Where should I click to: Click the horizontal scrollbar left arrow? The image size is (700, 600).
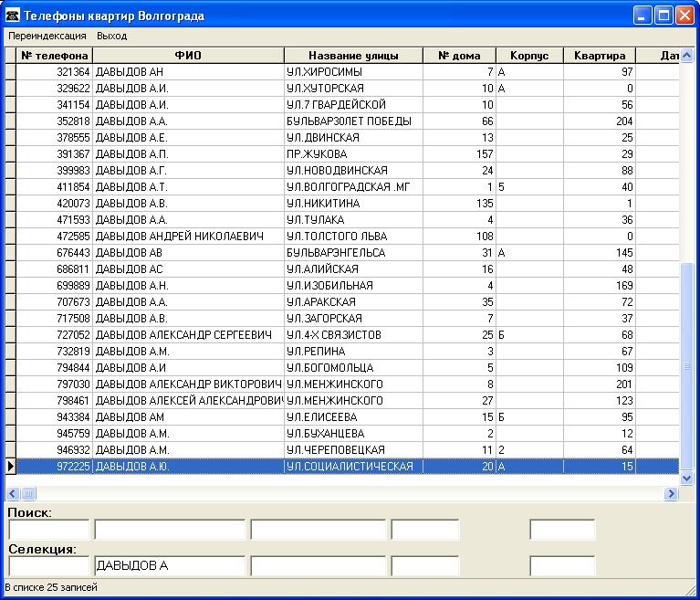pos(13,493)
